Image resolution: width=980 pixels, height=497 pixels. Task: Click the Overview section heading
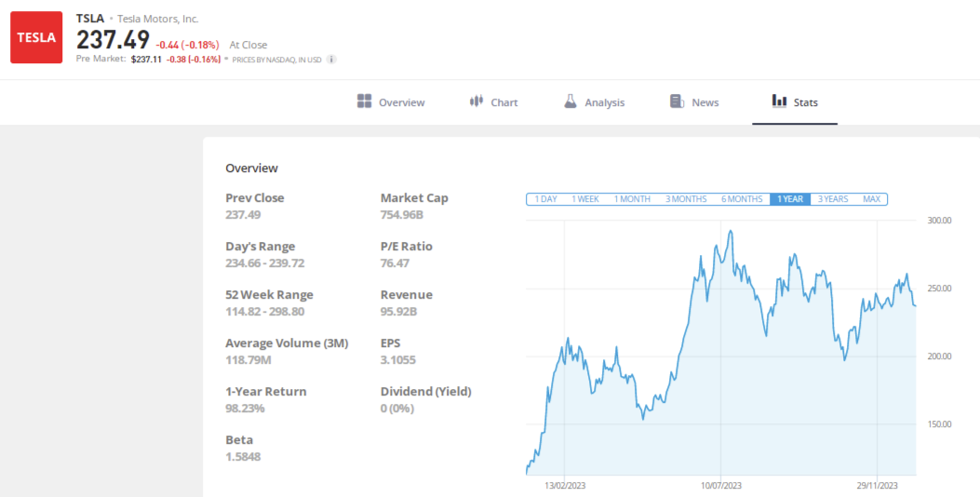[x=252, y=168]
